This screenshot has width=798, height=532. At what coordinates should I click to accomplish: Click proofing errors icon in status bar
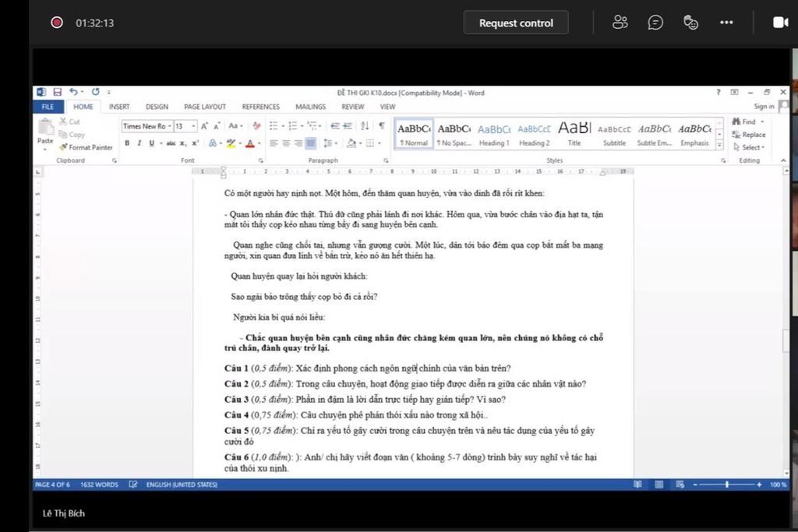point(132,484)
